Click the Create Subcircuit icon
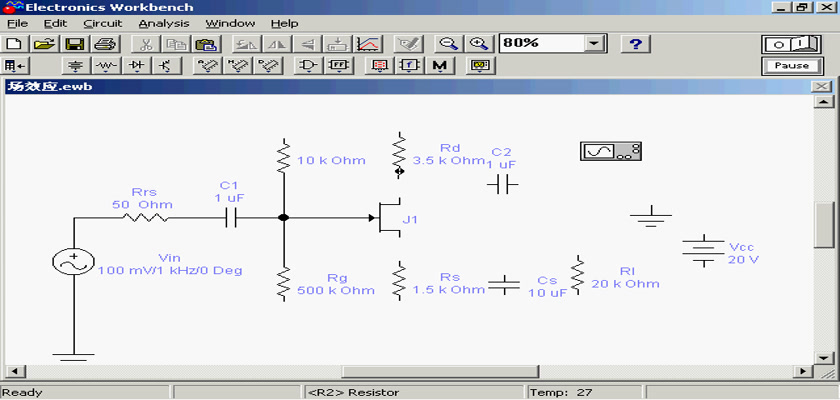840x400 pixels. coord(338,44)
